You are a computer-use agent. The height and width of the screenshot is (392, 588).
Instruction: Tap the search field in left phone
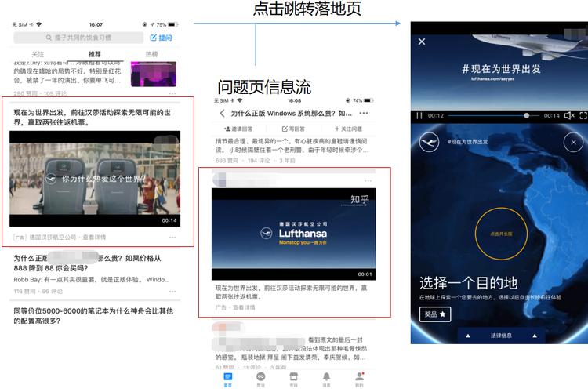point(78,38)
